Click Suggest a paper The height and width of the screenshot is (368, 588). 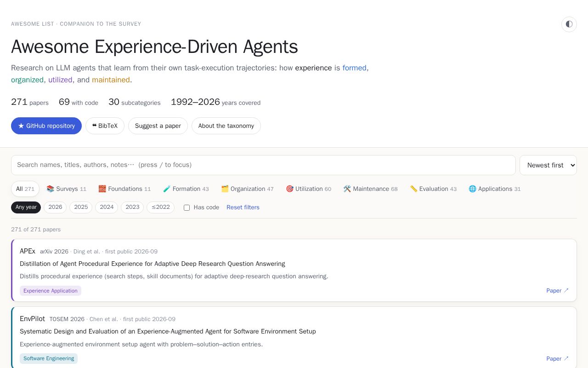(x=158, y=126)
